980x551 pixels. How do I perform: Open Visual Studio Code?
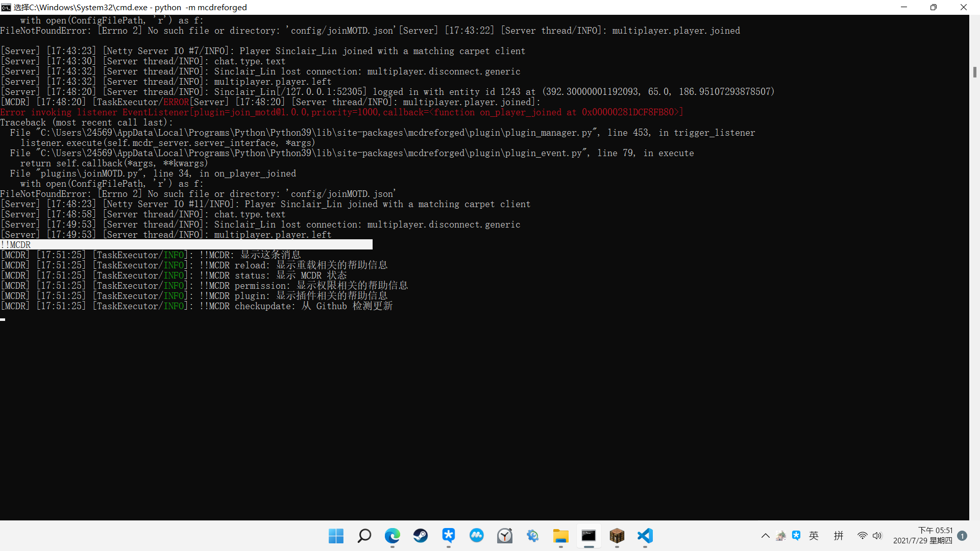pos(645,536)
